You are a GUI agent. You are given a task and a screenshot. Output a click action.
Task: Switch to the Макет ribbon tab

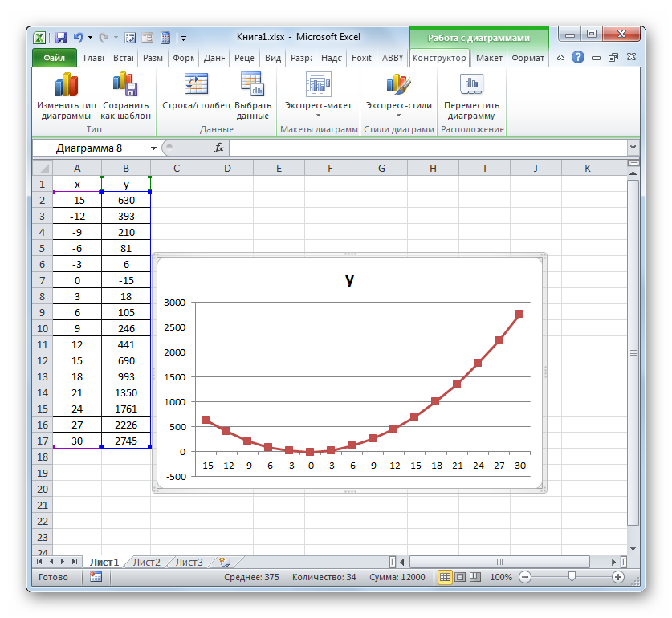pos(489,58)
